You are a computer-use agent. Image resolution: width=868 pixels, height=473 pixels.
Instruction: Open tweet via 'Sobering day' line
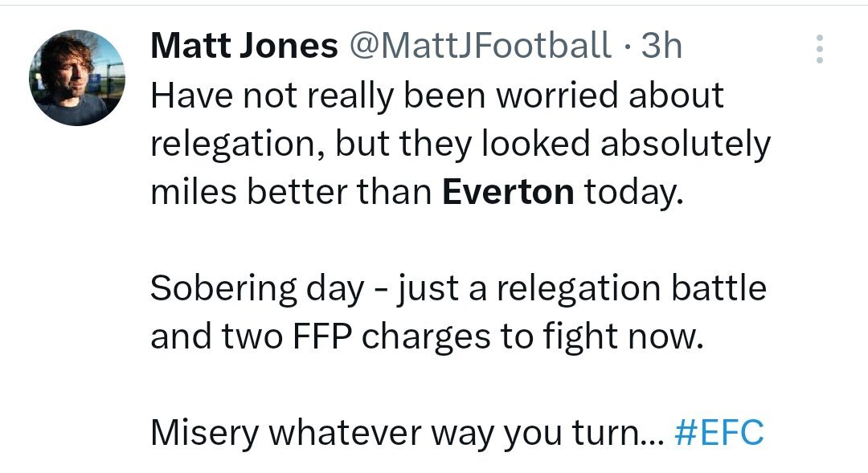tap(458, 289)
